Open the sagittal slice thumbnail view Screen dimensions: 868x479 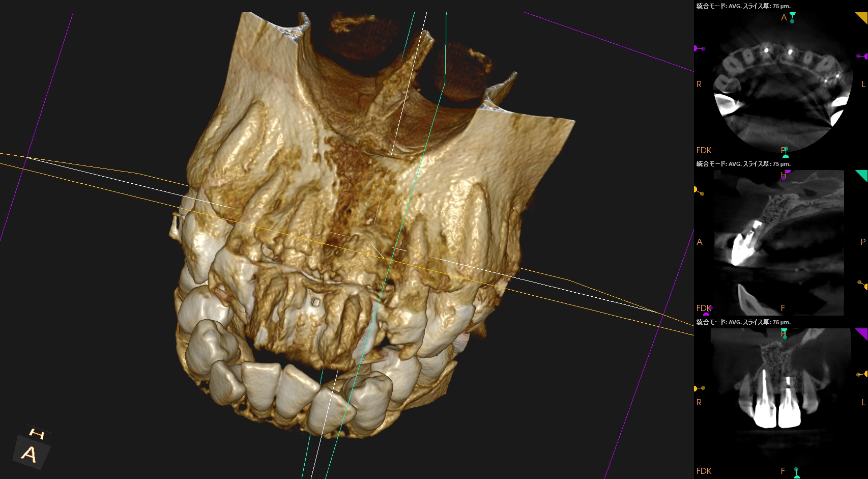[781, 242]
